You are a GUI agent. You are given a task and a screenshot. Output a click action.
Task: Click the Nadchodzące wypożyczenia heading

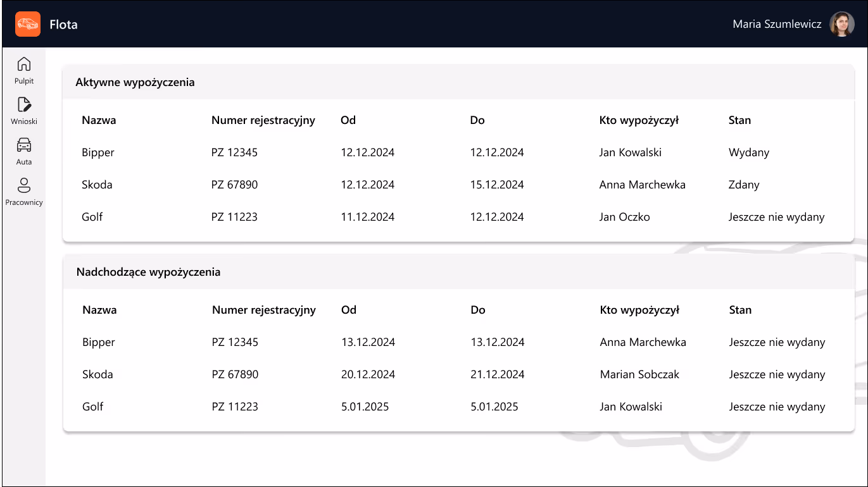pyautogui.click(x=148, y=272)
